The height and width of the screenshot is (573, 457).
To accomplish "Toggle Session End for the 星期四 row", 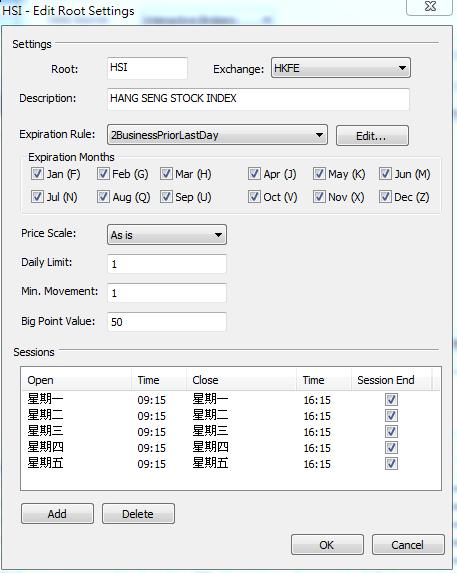I will pos(391,448).
